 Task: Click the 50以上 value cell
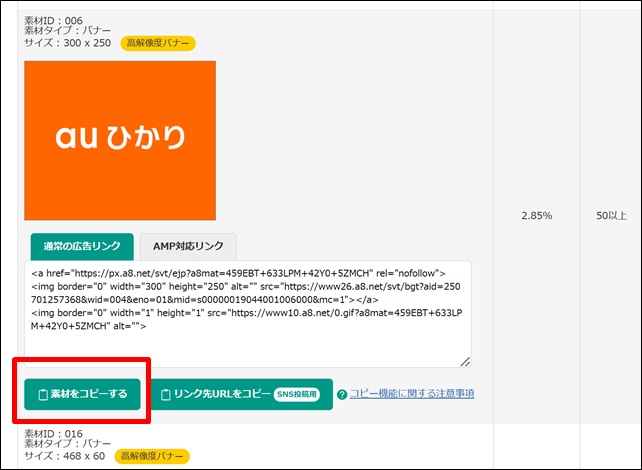[x=611, y=215]
